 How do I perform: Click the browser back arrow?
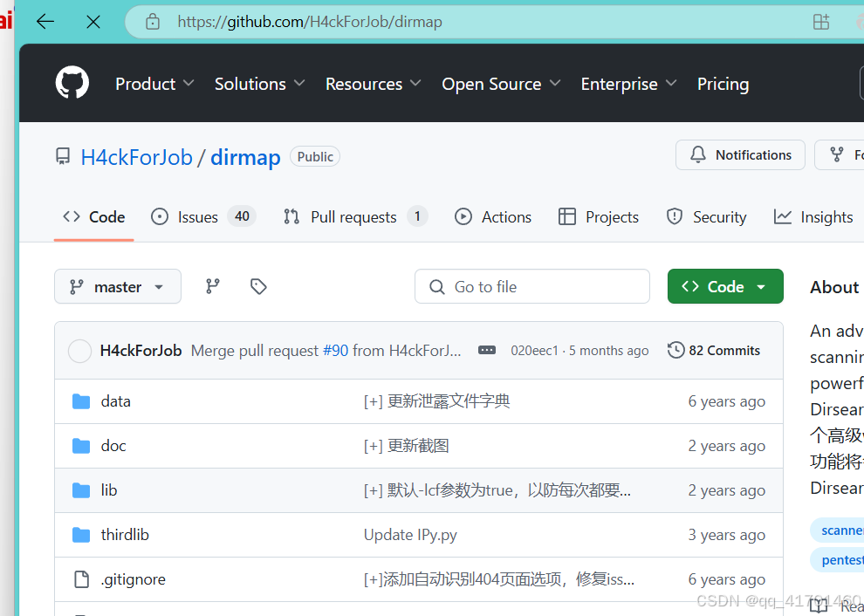point(45,22)
